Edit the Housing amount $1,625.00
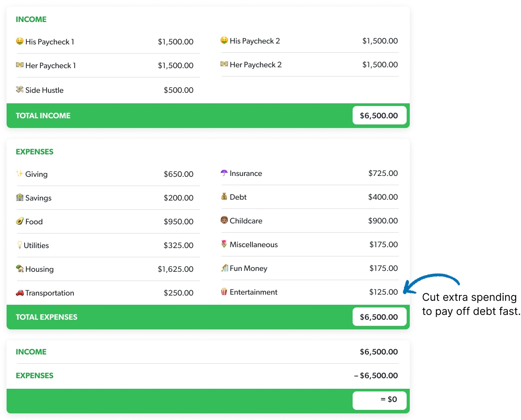 pyautogui.click(x=175, y=269)
